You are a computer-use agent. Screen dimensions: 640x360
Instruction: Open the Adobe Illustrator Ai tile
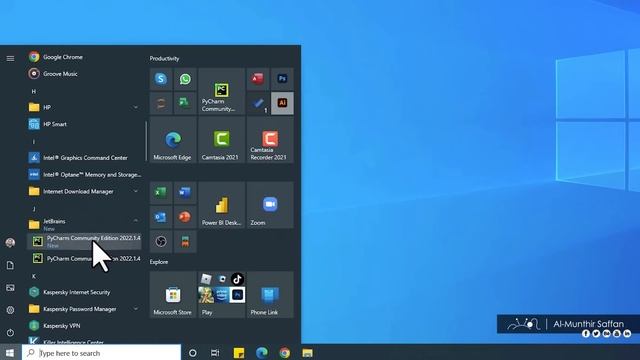[x=282, y=103]
